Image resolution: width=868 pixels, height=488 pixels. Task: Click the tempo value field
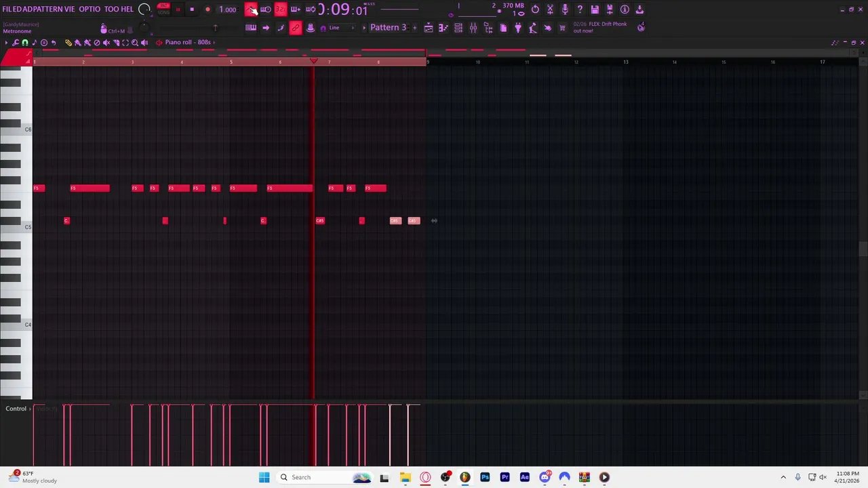[x=228, y=9]
